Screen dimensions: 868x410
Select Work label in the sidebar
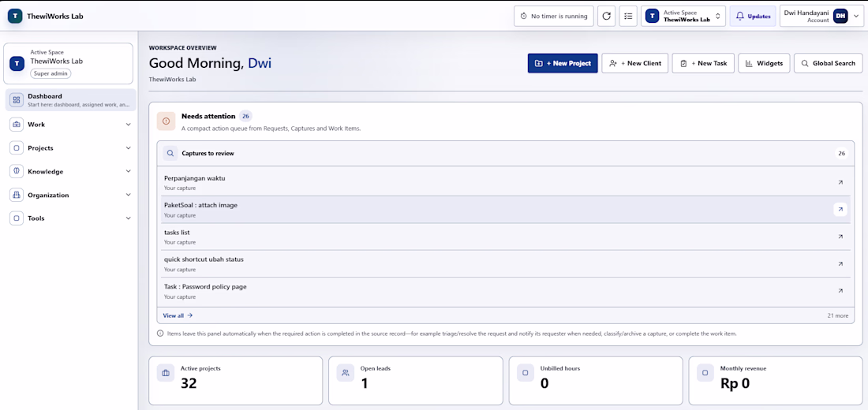click(x=36, y=125)
